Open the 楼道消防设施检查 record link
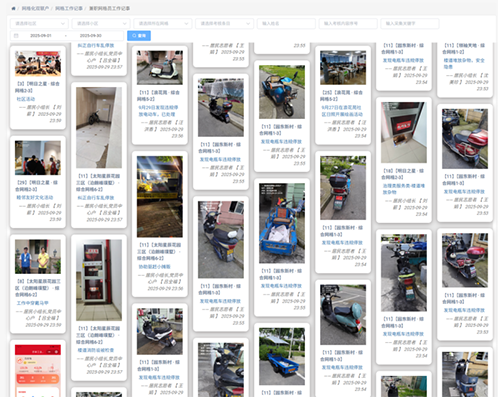Viewport: 498px width, 397px height. [x=96, y=350]
